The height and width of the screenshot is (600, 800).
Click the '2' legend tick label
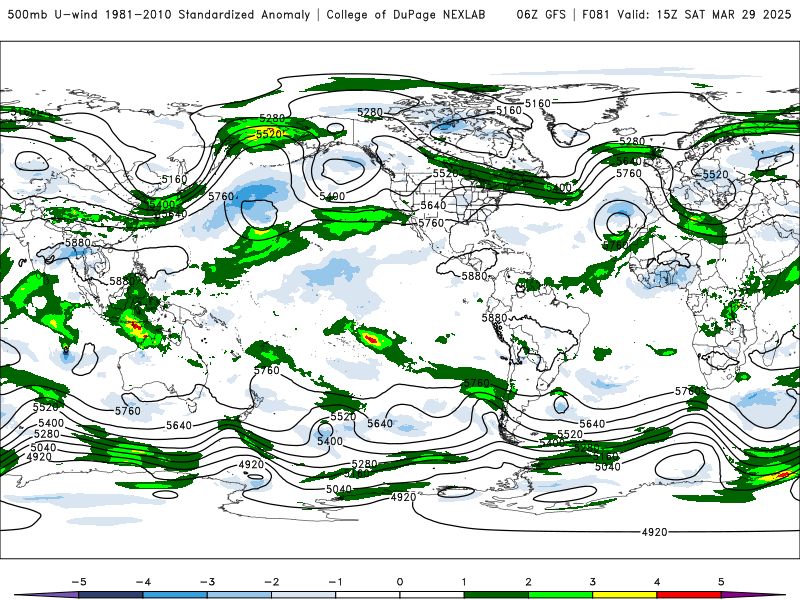529,582
